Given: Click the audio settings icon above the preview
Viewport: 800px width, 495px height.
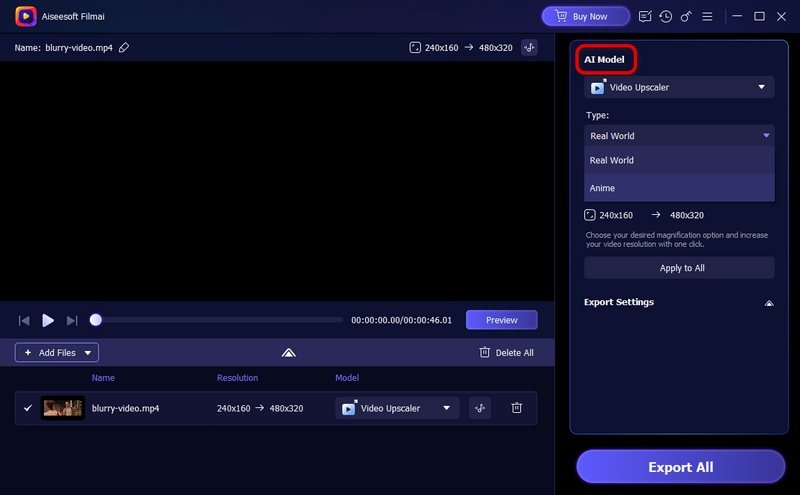Looking at the screenshot, I should pos(529,47).
